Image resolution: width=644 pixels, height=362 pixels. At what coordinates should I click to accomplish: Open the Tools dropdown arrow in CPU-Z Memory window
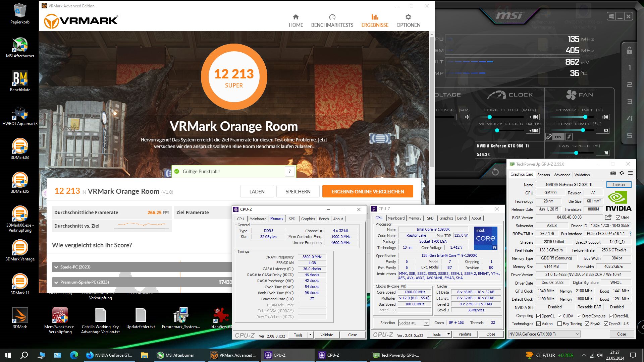pyautogui.click(x=311, y=335)
